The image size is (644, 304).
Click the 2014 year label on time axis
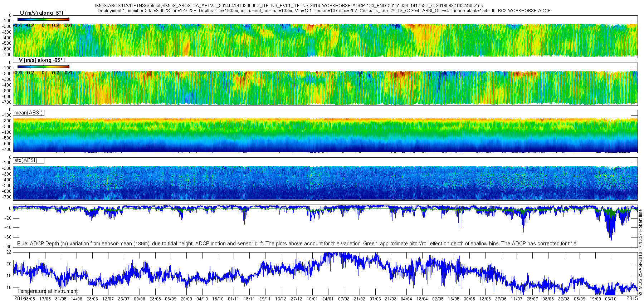click(x=20, y=298)
